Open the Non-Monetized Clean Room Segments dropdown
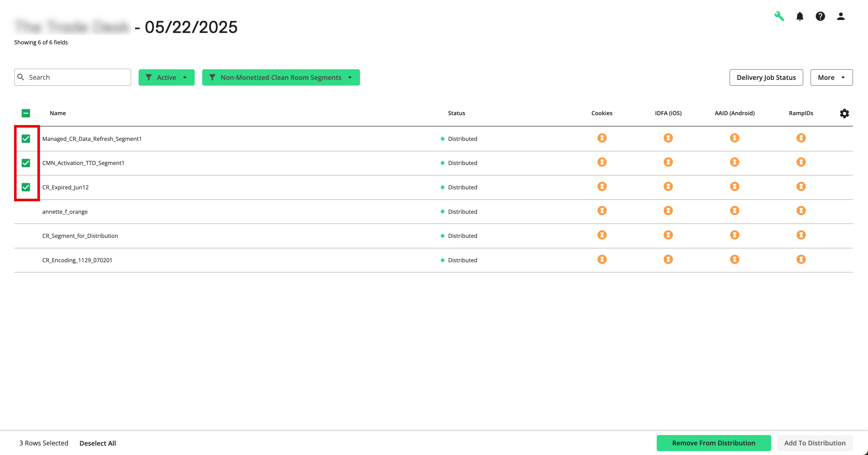 point(350,77)
